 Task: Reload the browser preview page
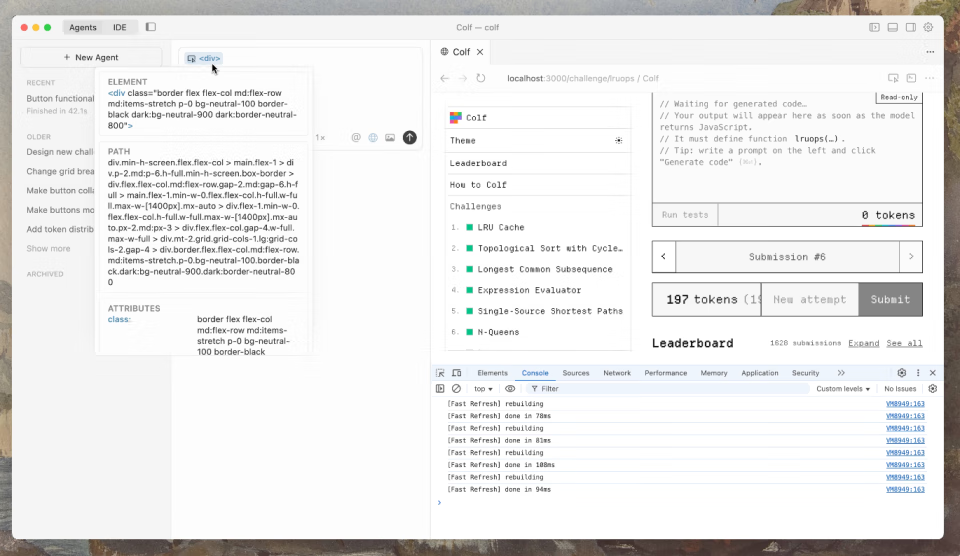[x=481, y=78]
